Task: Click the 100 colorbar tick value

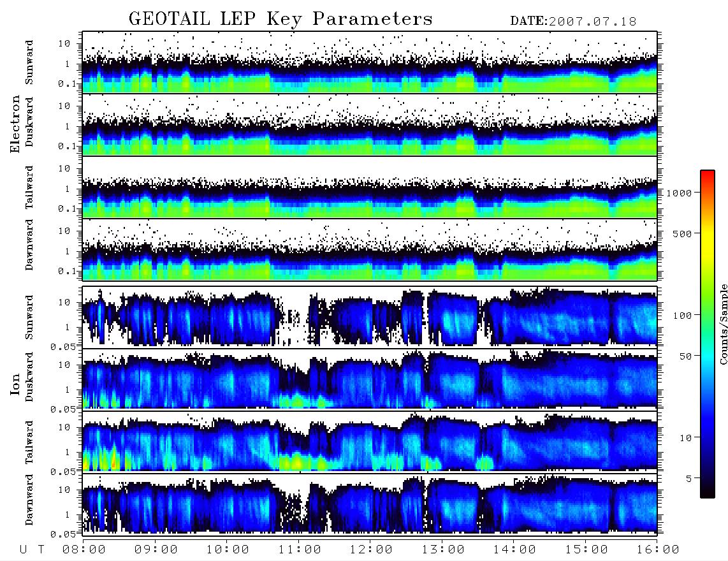Action: click(683, 316)
